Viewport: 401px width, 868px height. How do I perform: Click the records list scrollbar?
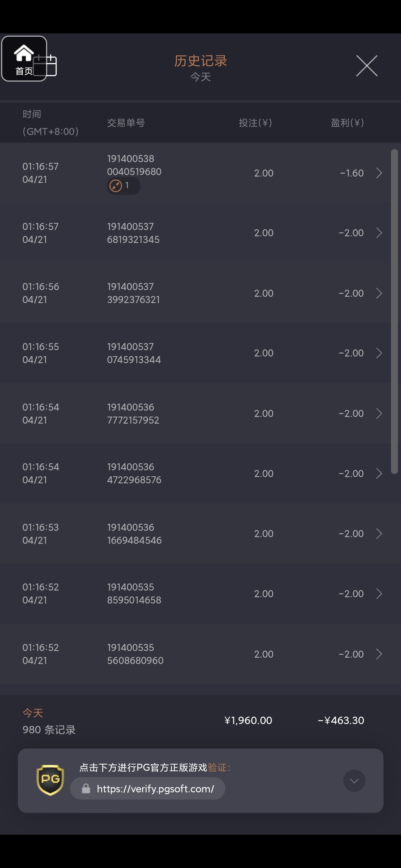(x=394, y=312)
